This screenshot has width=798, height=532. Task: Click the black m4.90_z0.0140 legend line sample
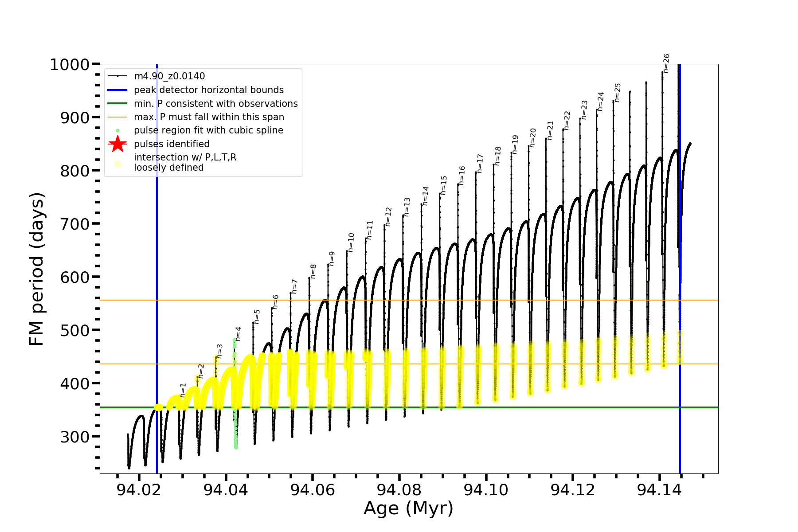[x=117, y=76]
